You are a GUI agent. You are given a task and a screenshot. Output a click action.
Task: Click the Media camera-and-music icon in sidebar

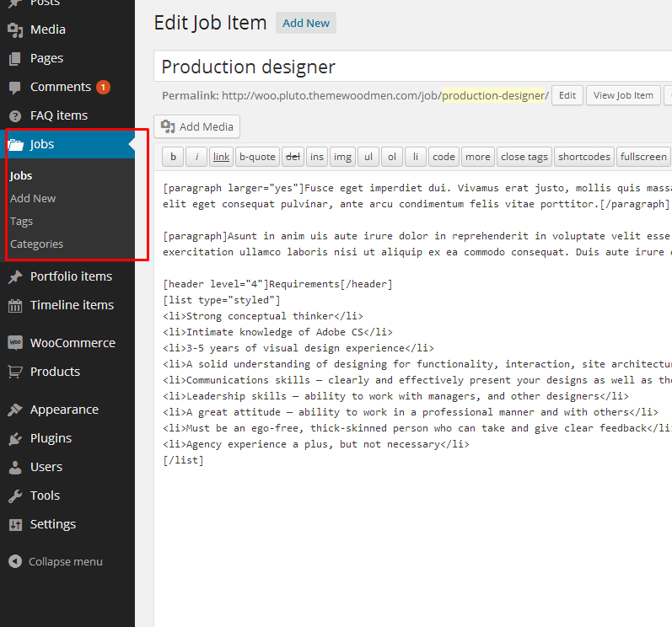pyautogui.click(x=15, y=30)
